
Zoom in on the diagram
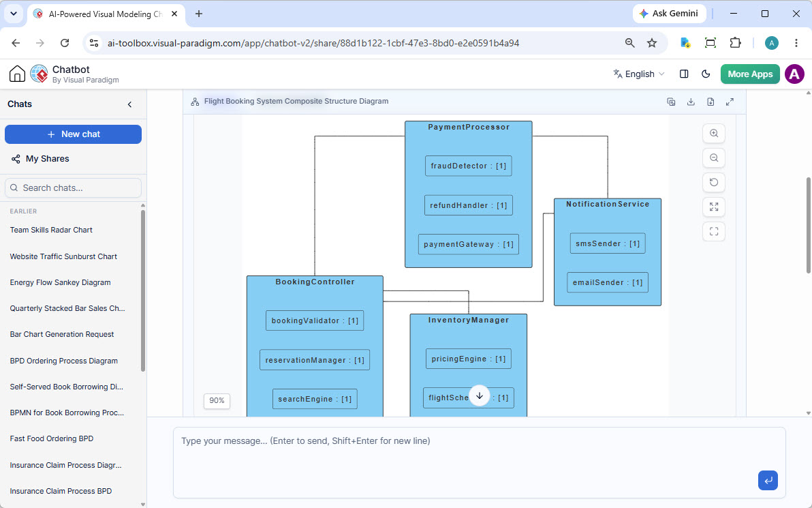coord(714,133)
